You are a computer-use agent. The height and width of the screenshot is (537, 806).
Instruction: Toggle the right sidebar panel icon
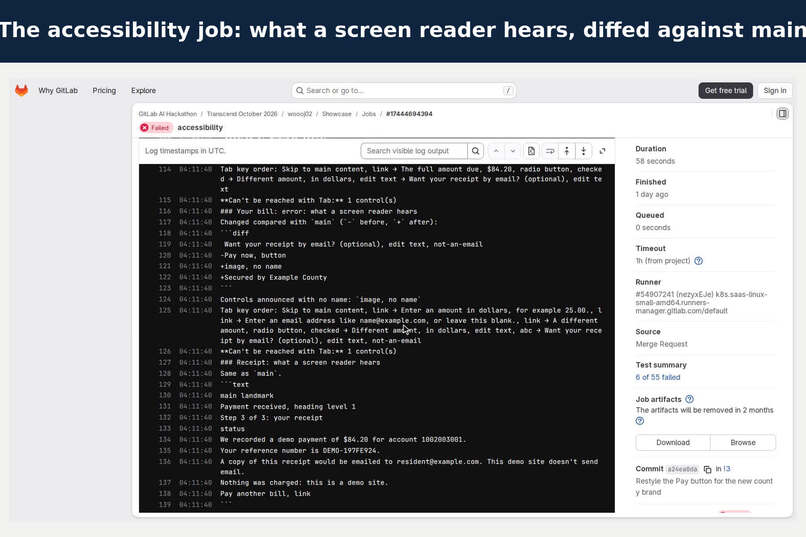tap(782, 114)
